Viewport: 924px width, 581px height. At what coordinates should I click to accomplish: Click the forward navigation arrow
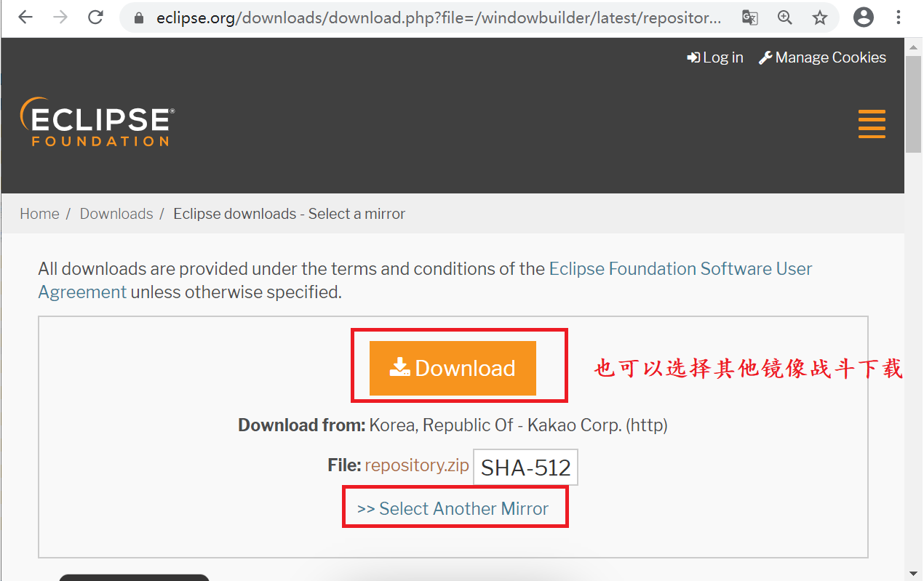coord(60,17)
